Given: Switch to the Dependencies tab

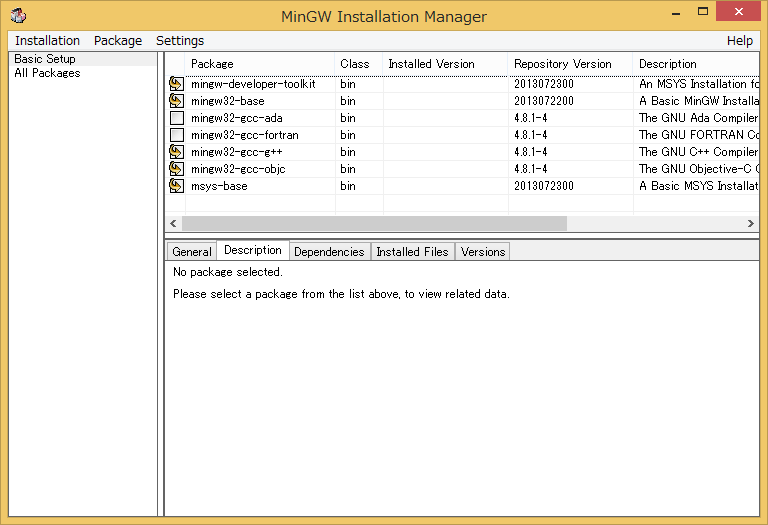Looking at the screenshot, I should tap(329, 252).
